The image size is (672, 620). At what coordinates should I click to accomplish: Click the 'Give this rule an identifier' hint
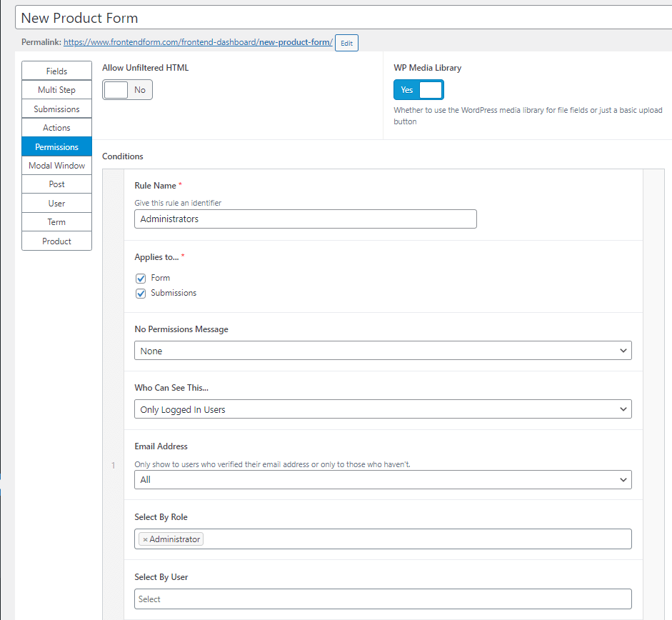(x=178, y=203)
